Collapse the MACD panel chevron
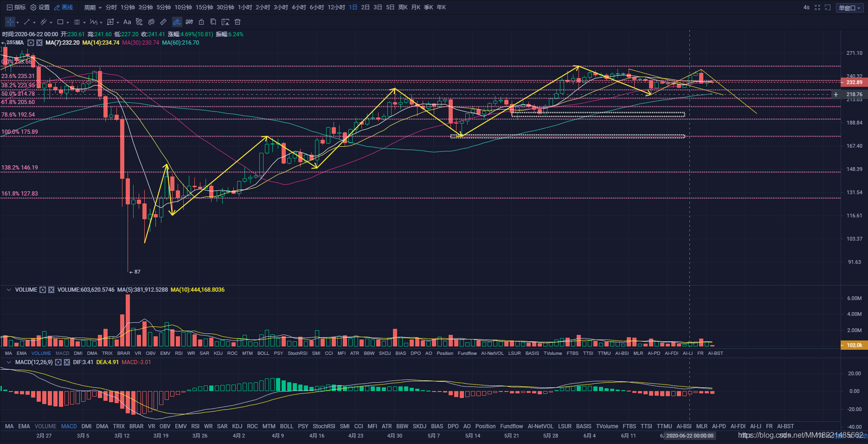The height and width of the screenshot is (444, 868). (8, 362)
